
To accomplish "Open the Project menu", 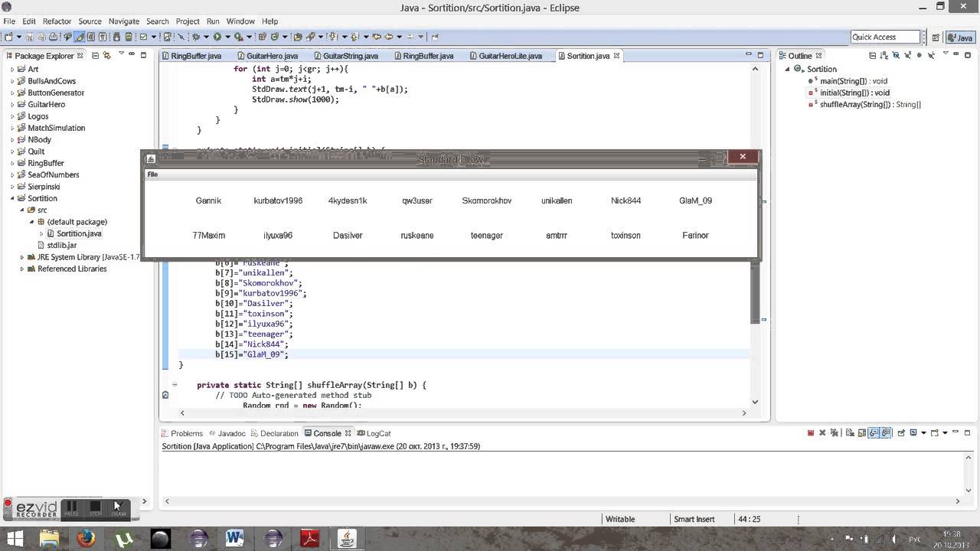I will coord(188,21).
